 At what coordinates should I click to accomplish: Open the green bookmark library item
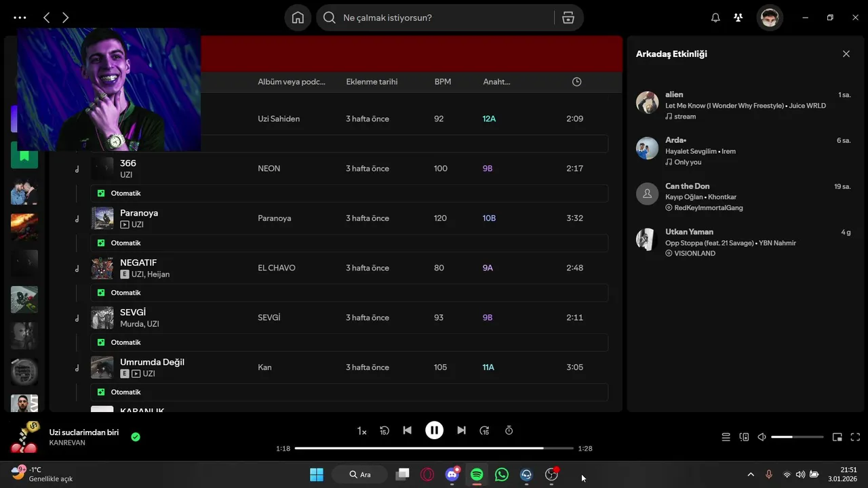coord(24,155)
